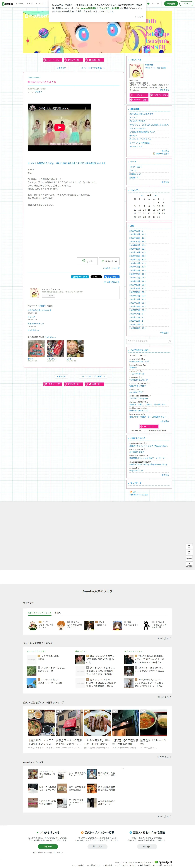Open recent article プリンターのばかー
Screen dimensions: 195x868
(x=138, y=128)
